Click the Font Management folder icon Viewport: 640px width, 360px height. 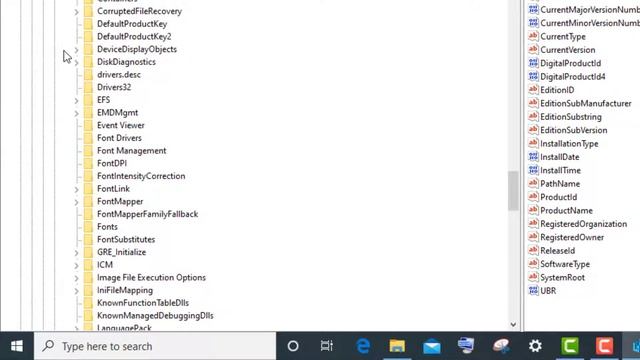click(88, 151)
